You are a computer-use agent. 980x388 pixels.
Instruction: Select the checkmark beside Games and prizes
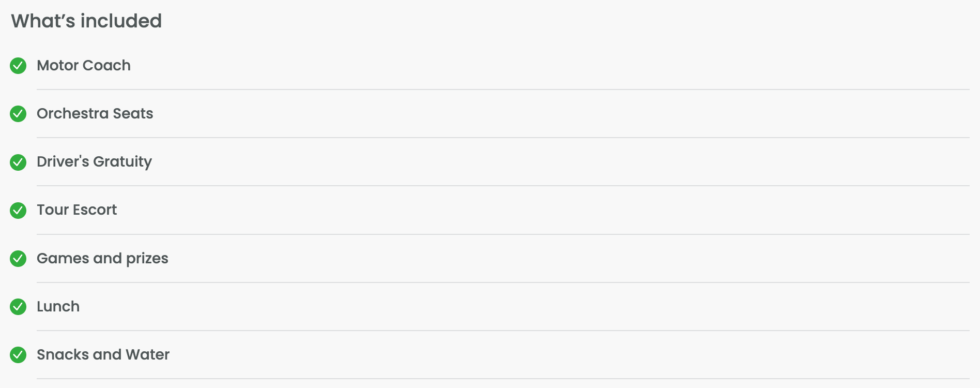coord(18,258)
